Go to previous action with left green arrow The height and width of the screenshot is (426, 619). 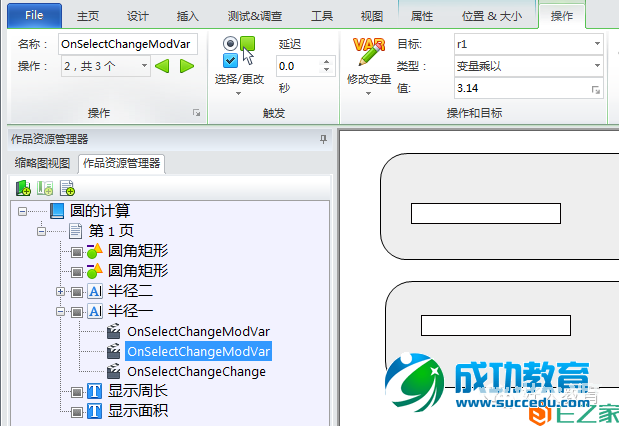(162, 66)
